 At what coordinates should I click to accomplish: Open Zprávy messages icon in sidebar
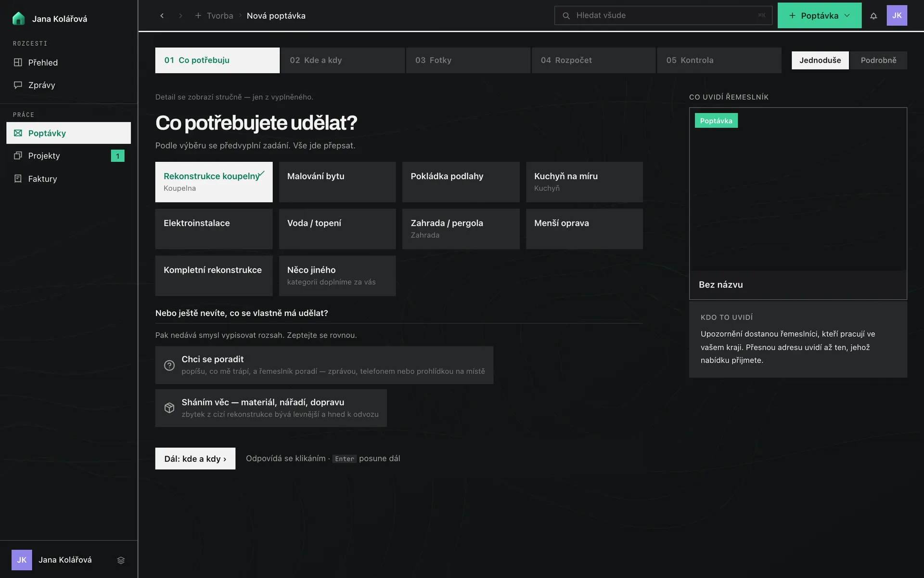[18, 85]
